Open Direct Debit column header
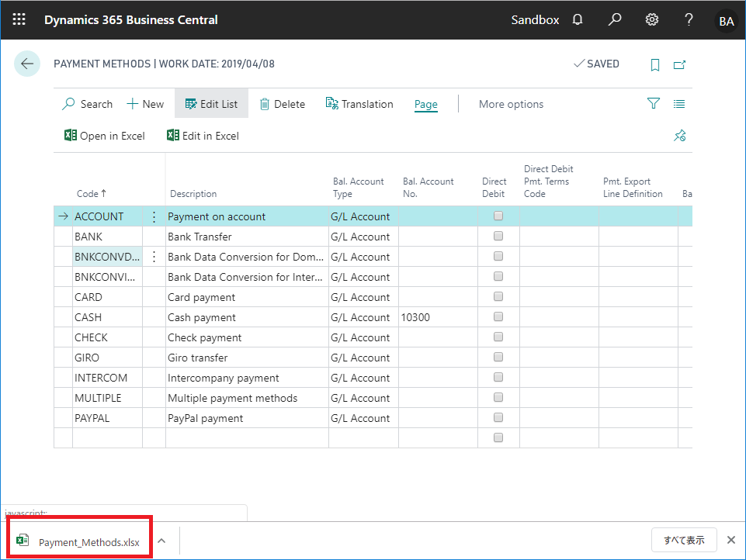 tap(494, 187)
